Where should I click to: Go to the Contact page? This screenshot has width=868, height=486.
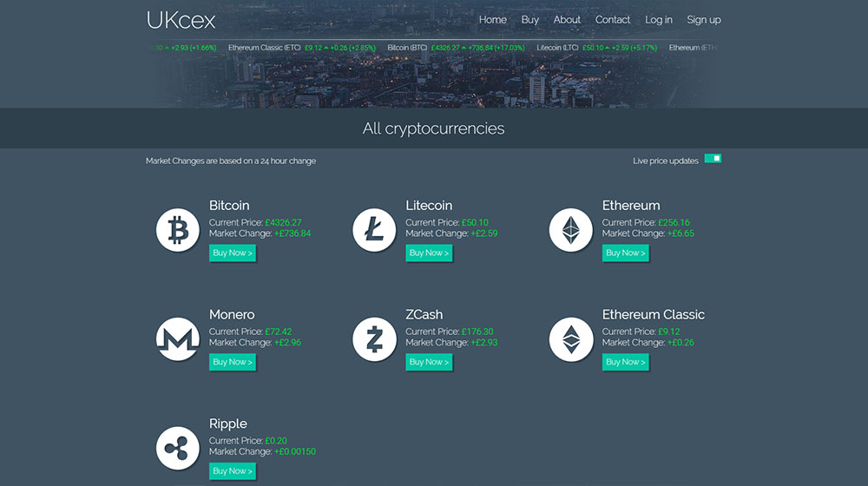click(612, 20)
